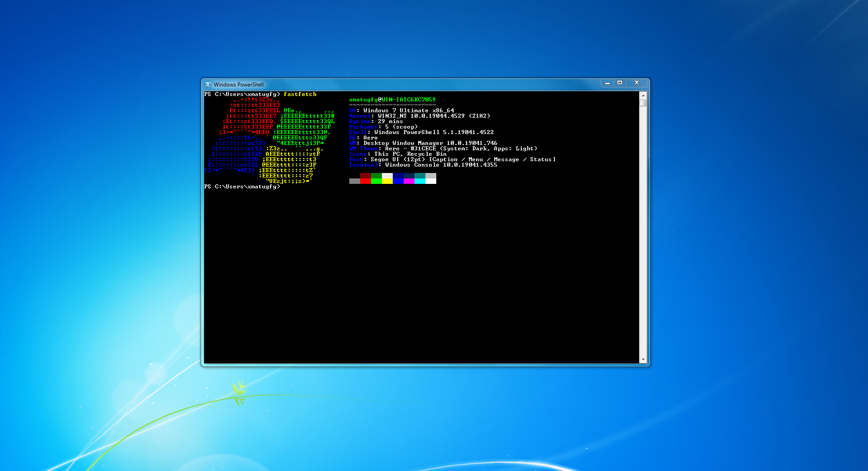This screenshot has width=868, height=471.
Task: Click the magenta color block
Action: click(409, 181)
